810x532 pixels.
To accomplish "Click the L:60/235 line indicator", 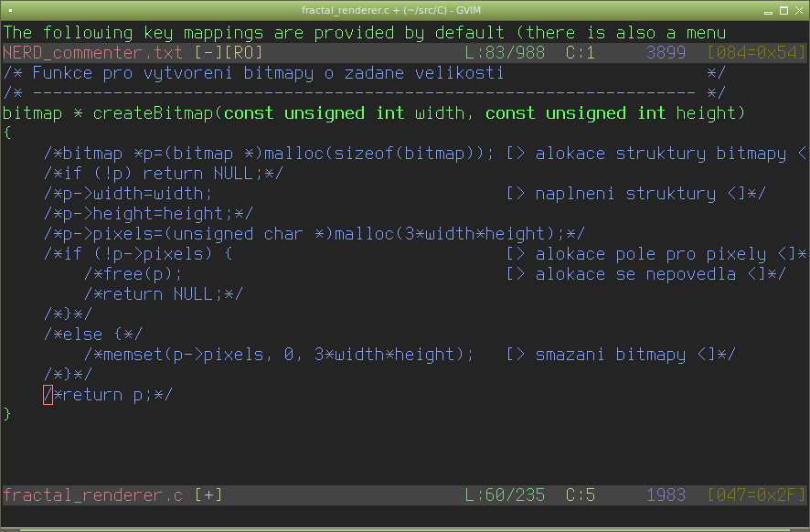I will pyautogui.click(x=505, y=495).
